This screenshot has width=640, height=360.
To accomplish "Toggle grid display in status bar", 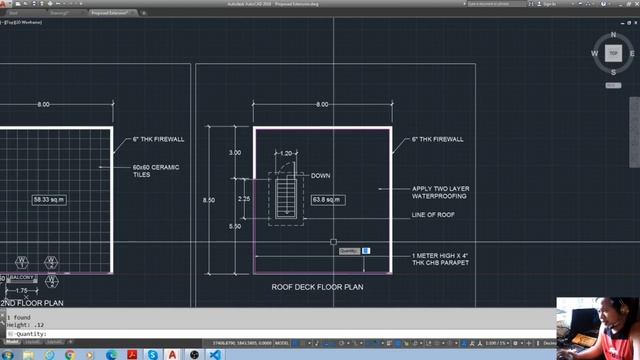I will (x=295, y=343).
